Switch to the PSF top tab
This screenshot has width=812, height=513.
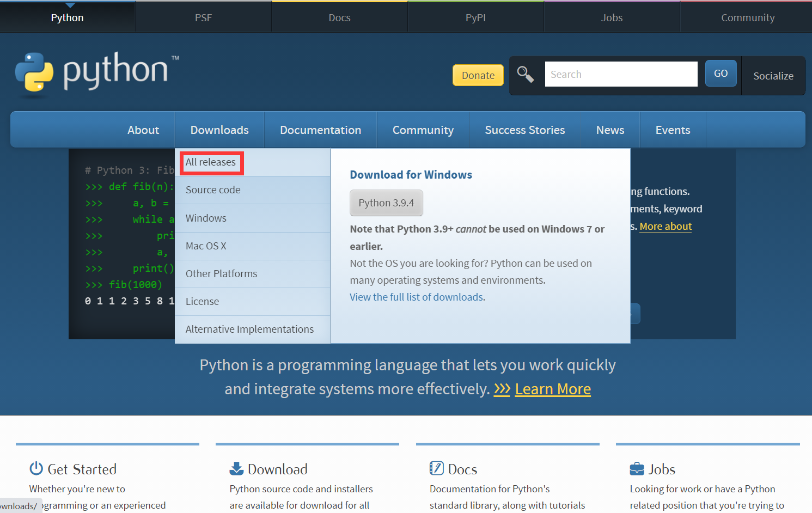click(204, 17)
